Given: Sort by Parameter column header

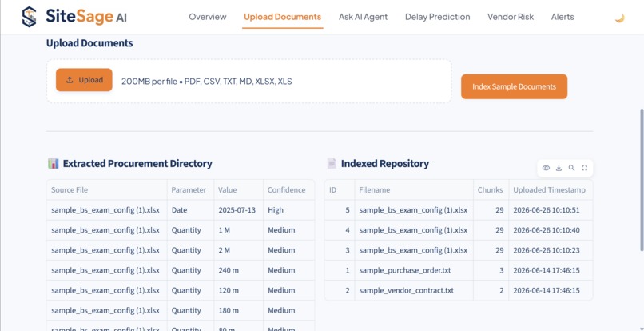Looking at the screenshot, I should 190,190.
